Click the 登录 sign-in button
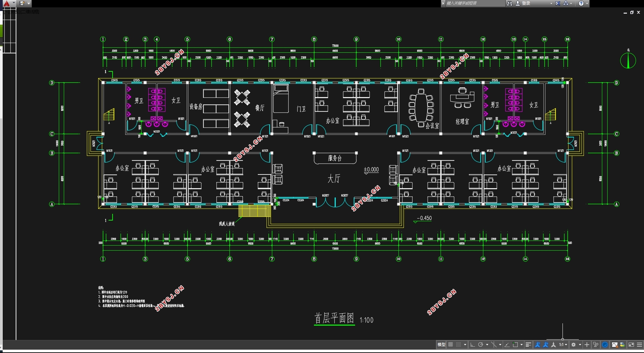The image size is (644, 353). [523, 3]
